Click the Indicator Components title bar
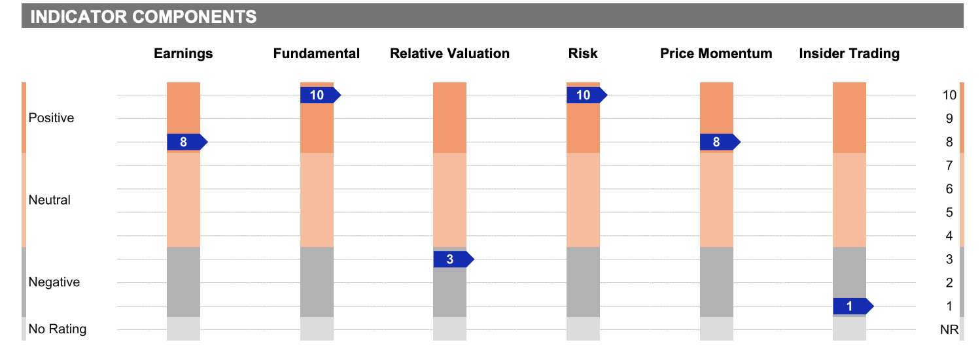This screenshot has height=349, width=980. [492, 16]
